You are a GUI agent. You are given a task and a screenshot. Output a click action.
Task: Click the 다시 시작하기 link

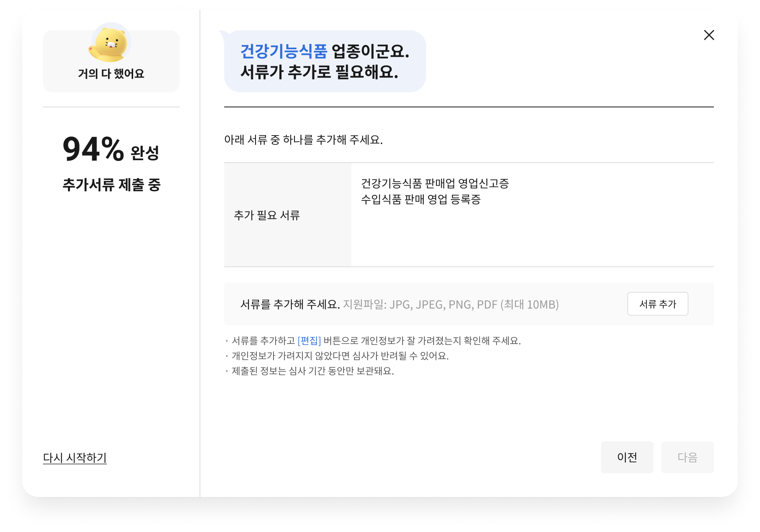coord(75,458)
